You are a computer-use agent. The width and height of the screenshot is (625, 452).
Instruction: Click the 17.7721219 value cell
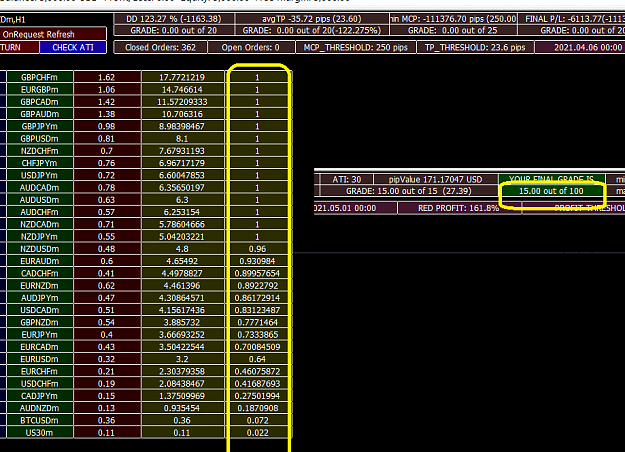(x=182, y=77)
